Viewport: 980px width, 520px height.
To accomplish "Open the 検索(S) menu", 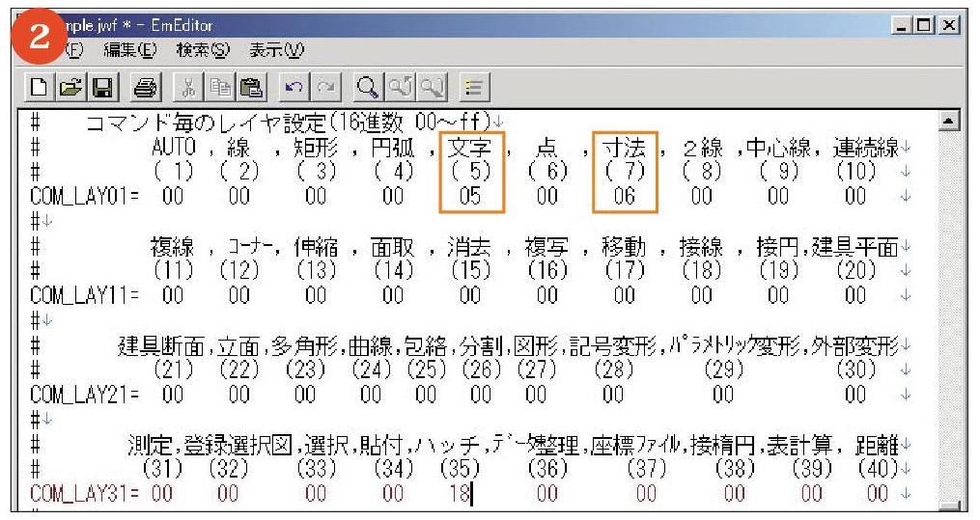I will 199,47.
